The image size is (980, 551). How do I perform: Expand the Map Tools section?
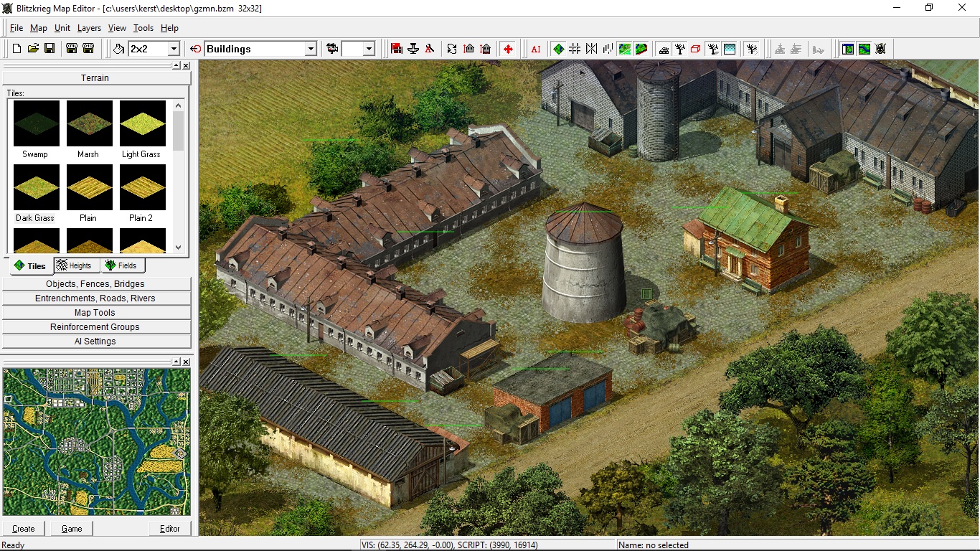96,313
